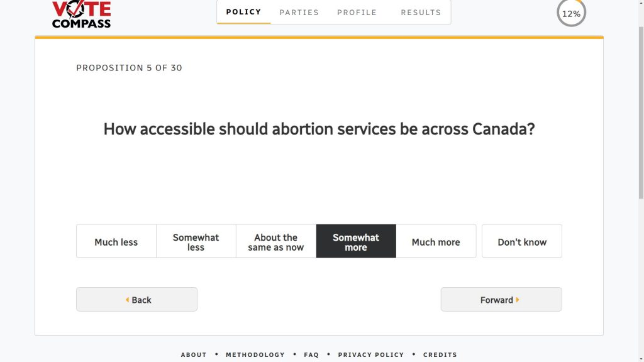Screen dimensions: 644x362
Task: Read the Privacy Policy link
Action: tap(371, 354)
